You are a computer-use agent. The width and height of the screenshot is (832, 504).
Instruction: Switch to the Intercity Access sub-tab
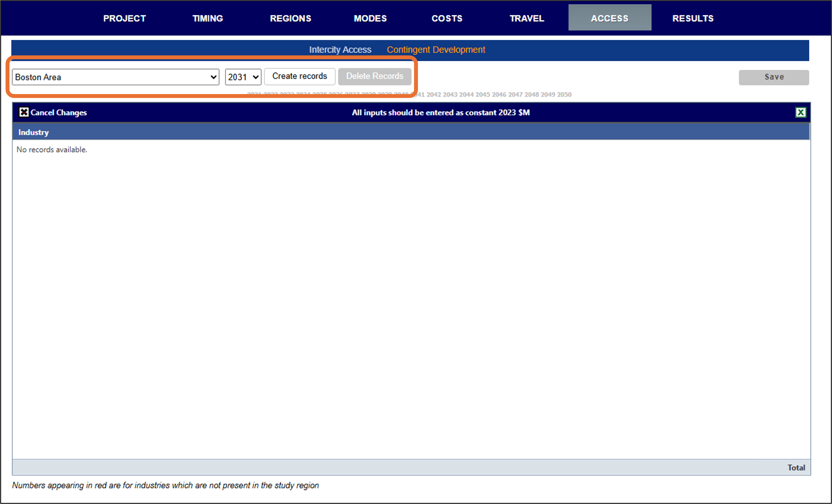(340, 50)
